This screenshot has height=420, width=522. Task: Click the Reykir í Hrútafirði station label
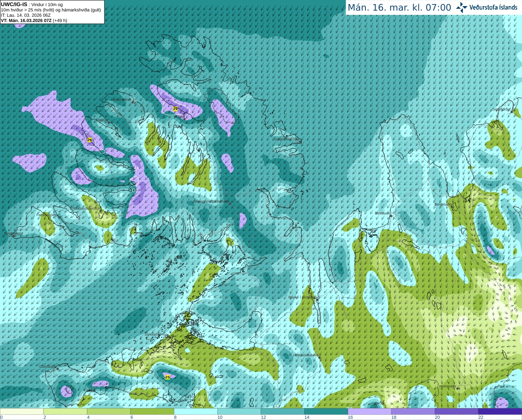point(303,297)
